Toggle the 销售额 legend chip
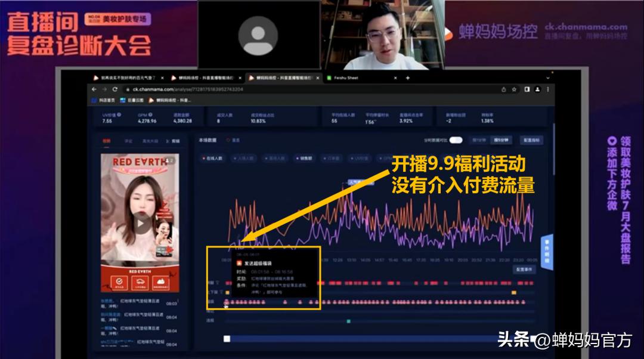 coord(304,158)
